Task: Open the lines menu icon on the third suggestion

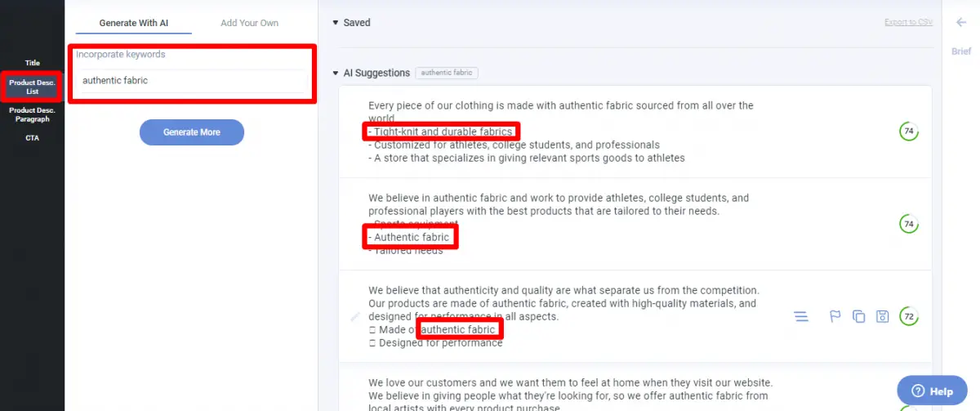Action: pyautogui.click(x=801, y=316)
